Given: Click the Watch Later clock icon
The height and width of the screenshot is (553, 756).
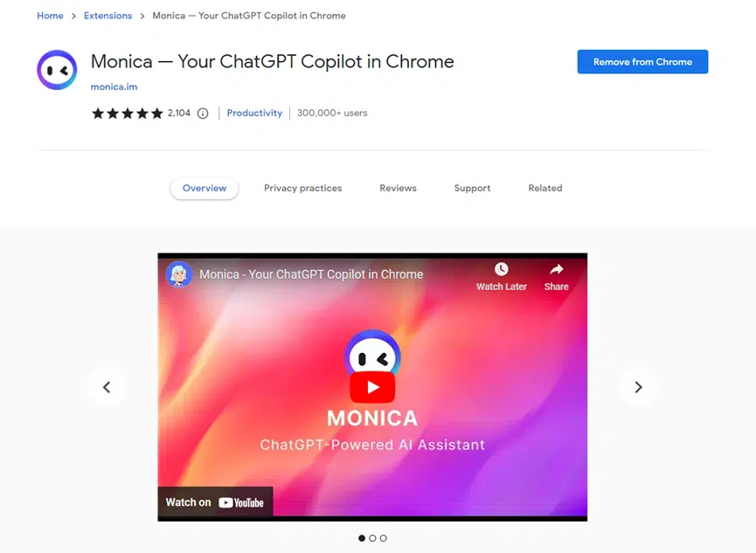Looking at the screenshot, I should (502, 269).
